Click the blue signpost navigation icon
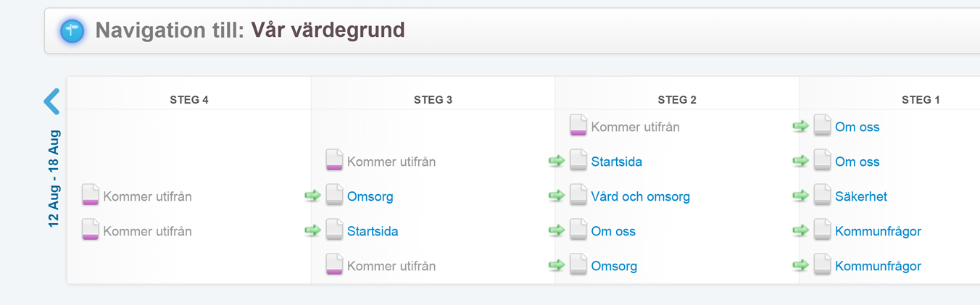Viewport: 980px width, 305px height. (72, 30)
